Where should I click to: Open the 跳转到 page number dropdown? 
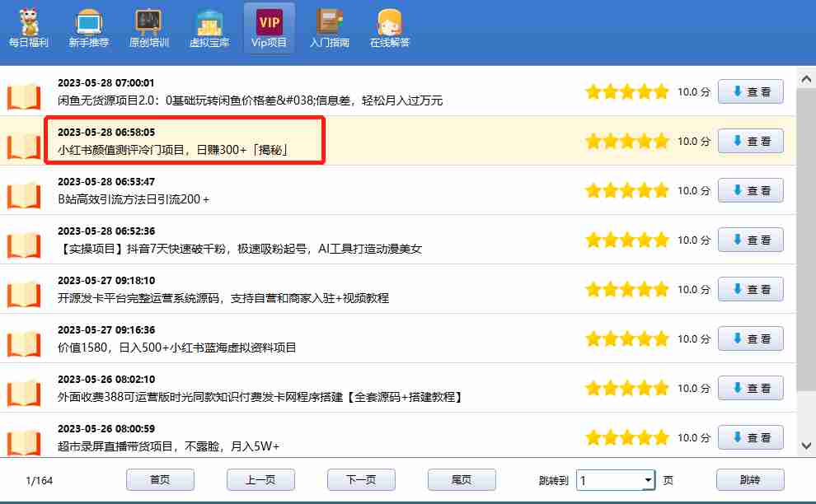point(648,480)
